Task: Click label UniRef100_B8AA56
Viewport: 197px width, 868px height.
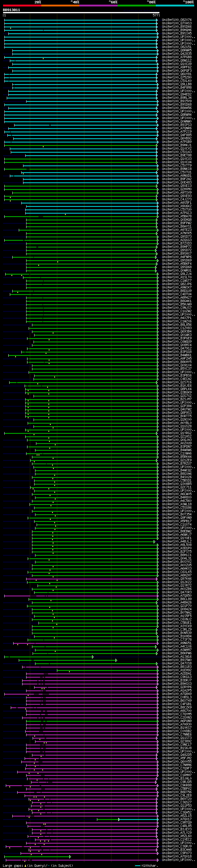Action: [177, 108]
